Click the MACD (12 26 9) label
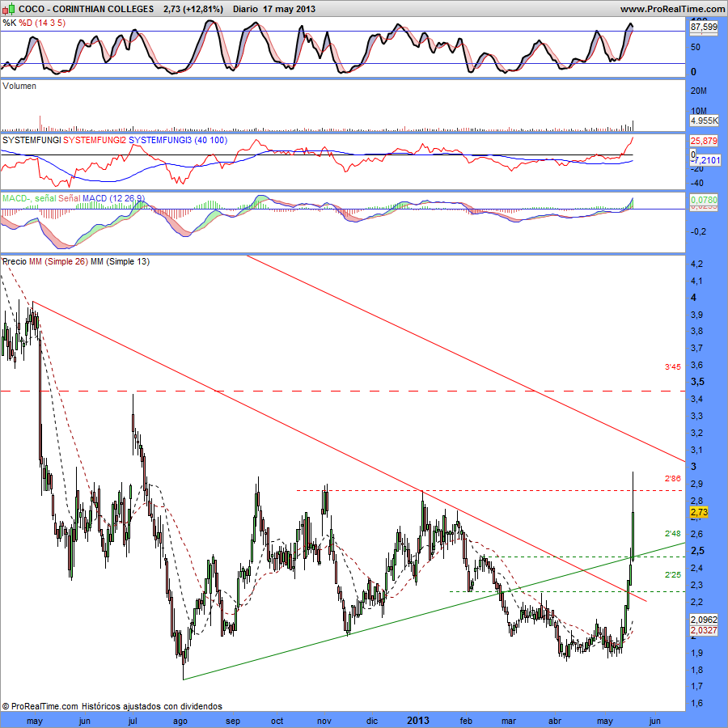 tap(113, 198)
